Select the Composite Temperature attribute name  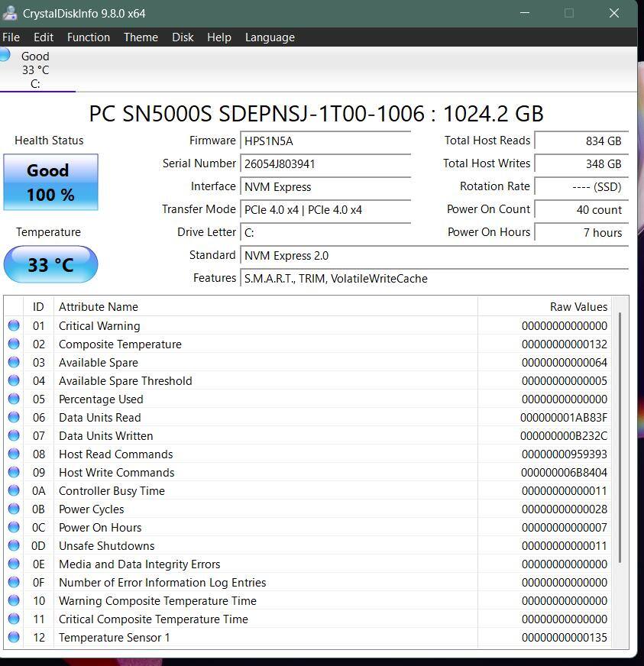[x=120, y=344]
